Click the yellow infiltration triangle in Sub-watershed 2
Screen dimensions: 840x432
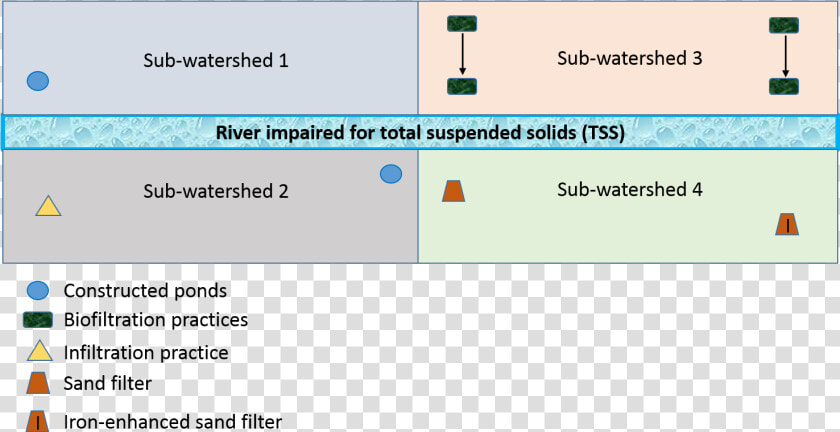point(48,206)
